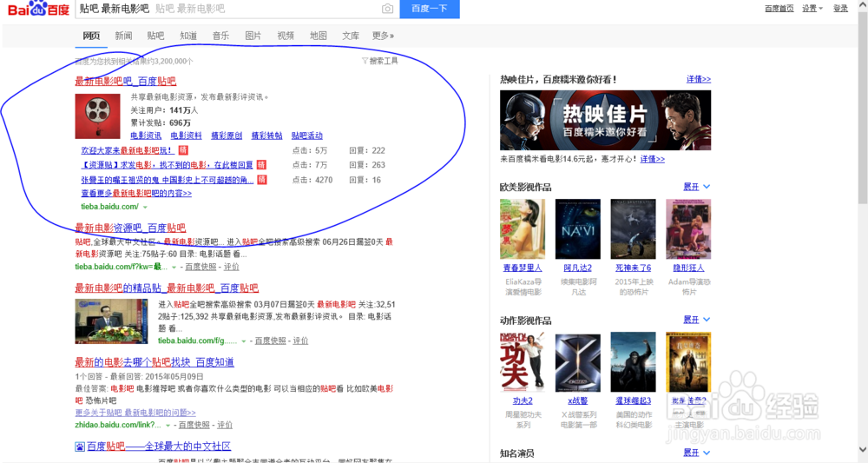Select the 网页 tab
Screen dimensions: 868x463
click(x=91, y=36)
